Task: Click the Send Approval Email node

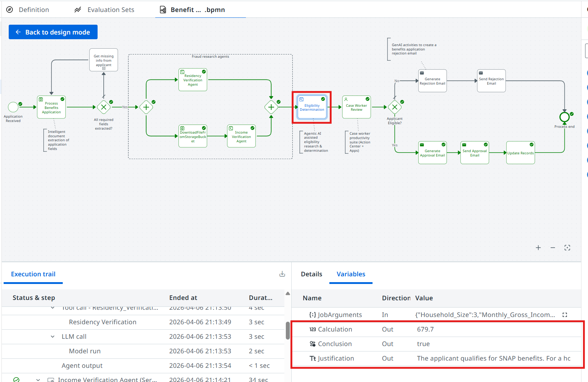Action: click(475, 153)
